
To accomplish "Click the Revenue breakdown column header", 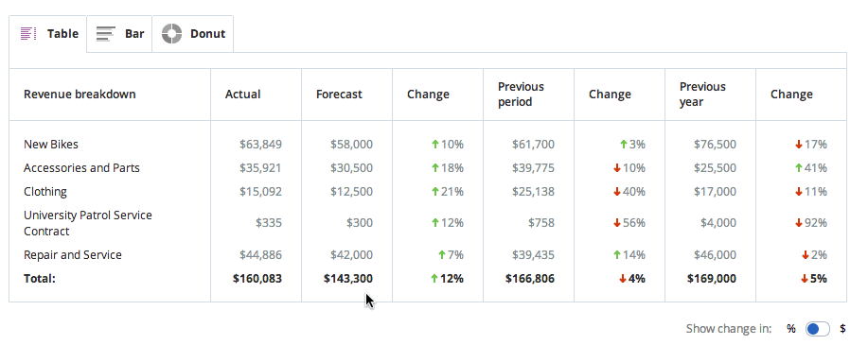I will pos(80,94).
